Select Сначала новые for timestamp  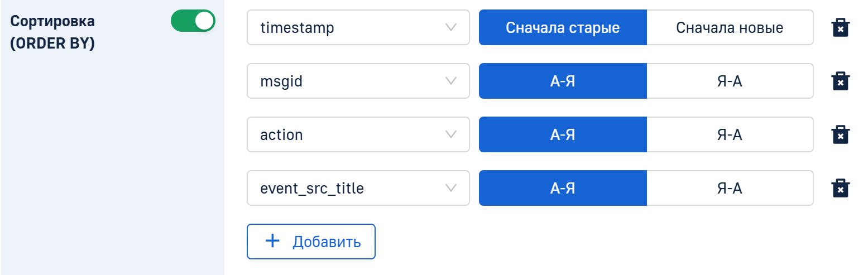click(730, 27)
